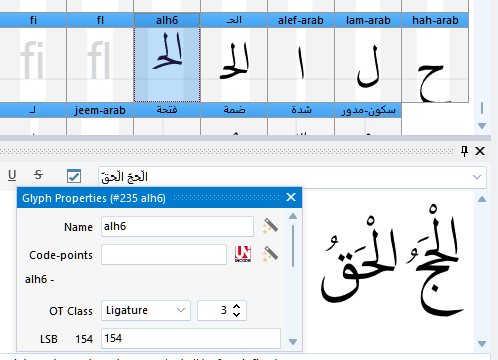This screenshot has width=498, height=360.
Task: Increase the ligature component count
Action: [236, 306]
